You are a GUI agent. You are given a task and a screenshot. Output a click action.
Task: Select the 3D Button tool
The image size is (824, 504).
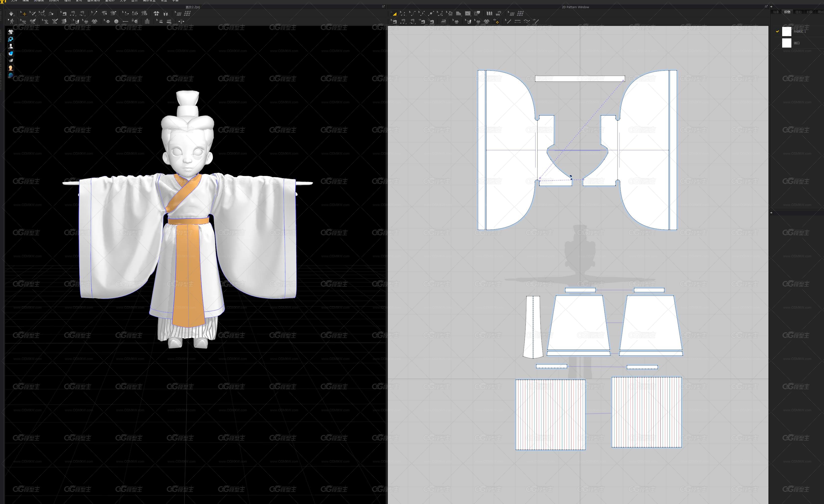pyautogui.click(x=116, y=21)
